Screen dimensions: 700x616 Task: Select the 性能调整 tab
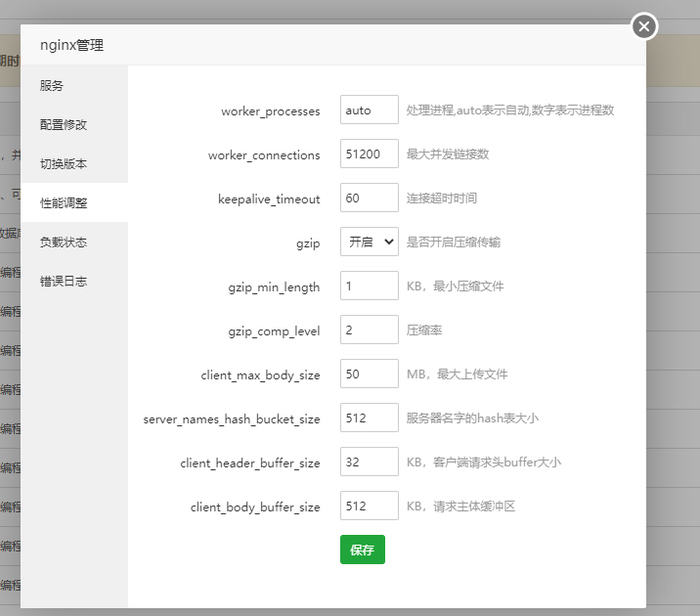74,202
